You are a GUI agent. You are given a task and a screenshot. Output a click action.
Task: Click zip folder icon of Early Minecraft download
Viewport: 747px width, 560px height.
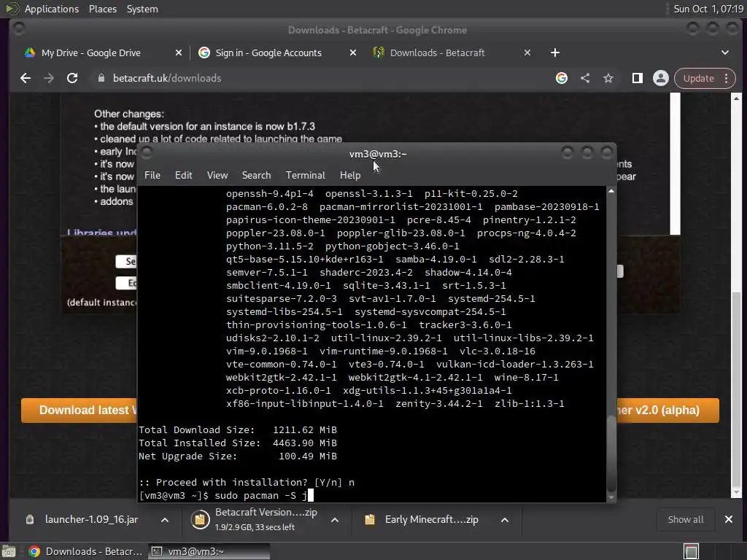point(370,519)
